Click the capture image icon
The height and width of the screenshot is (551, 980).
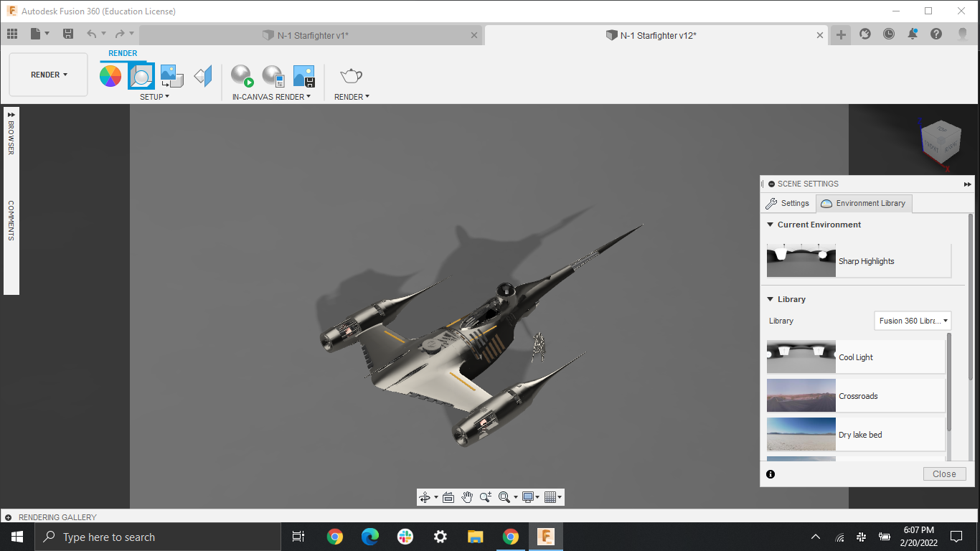pos(303,75)
